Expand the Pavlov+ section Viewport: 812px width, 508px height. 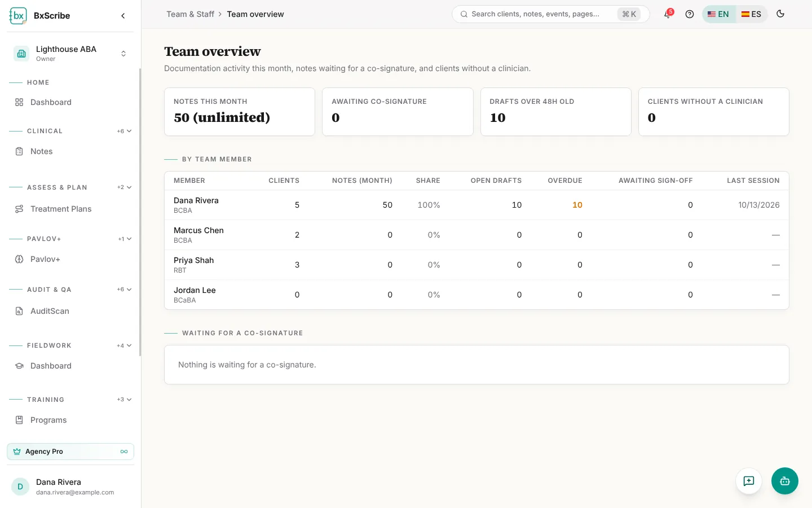point(125,239)
